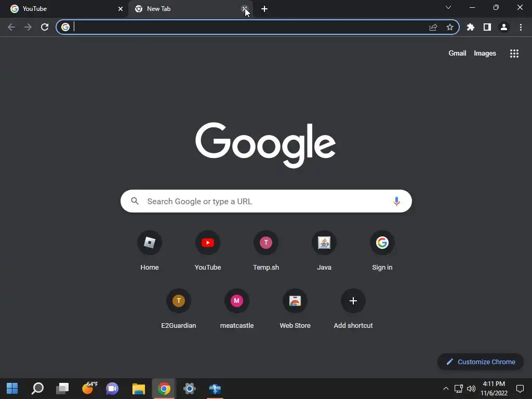Open the Chat app on taskbar

point(112,389)
